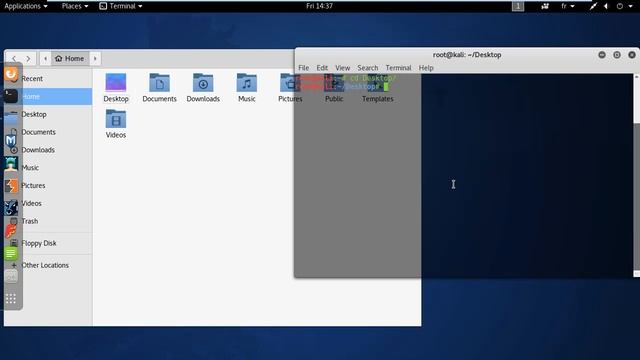Select Desktop in Files sidebar
The width and height of the screenshot is (640, 360).
click(x=48, y=114)
